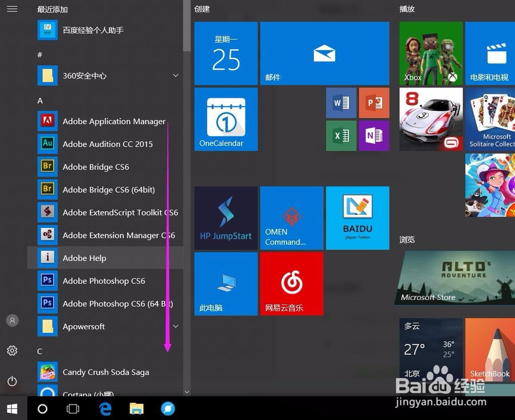Screen dimensions: 515x420
Task: Launch Adobe Application Manager
Action: pos(105,121)
